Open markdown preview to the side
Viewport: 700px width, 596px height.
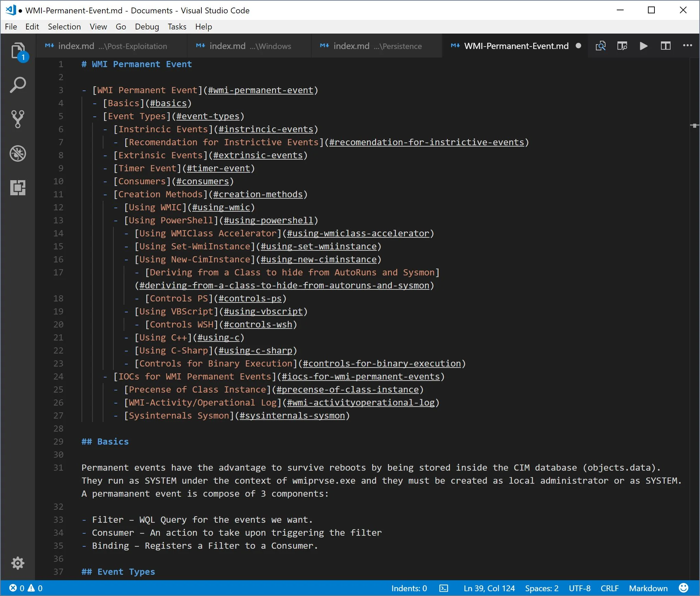click(x=622, y=46)
